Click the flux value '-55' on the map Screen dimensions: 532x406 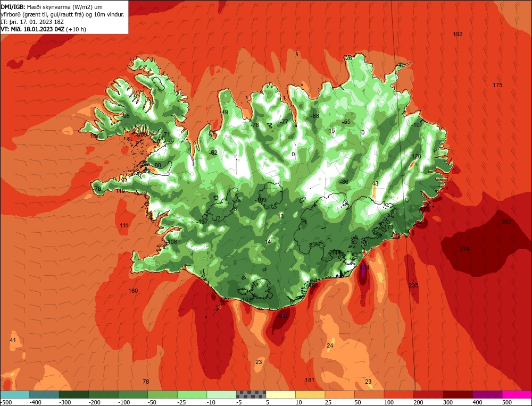[346, 122]
